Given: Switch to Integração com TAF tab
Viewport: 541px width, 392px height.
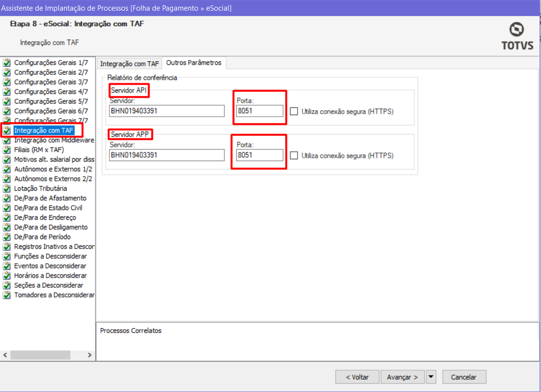Looking at the screenshot, I should tap(129, 63).
